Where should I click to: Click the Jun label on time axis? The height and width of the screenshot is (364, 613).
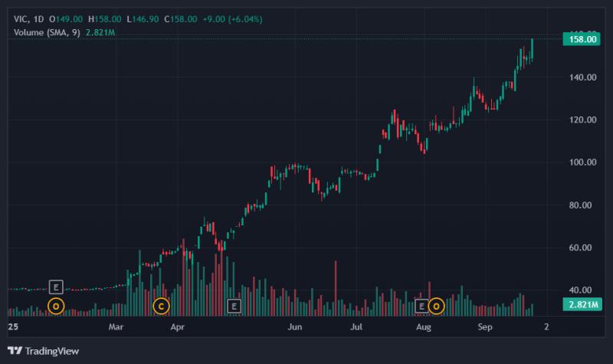coord(294,327)
